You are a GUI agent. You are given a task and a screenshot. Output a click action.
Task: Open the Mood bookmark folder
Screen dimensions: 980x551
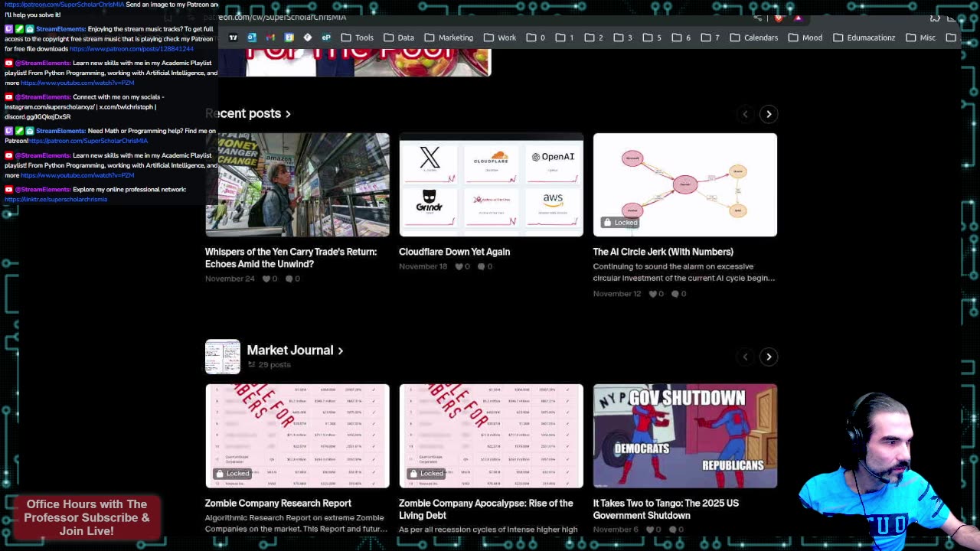click(x=805, y=37)
